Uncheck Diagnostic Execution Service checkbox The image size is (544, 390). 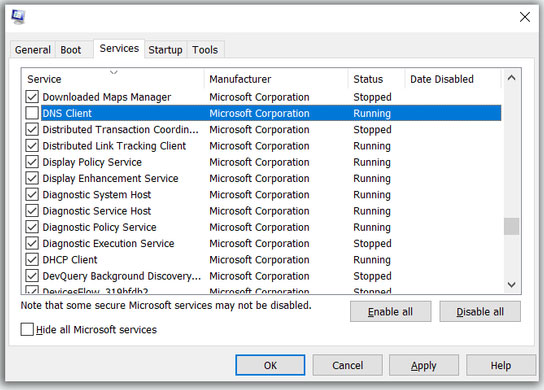point(32,244)
